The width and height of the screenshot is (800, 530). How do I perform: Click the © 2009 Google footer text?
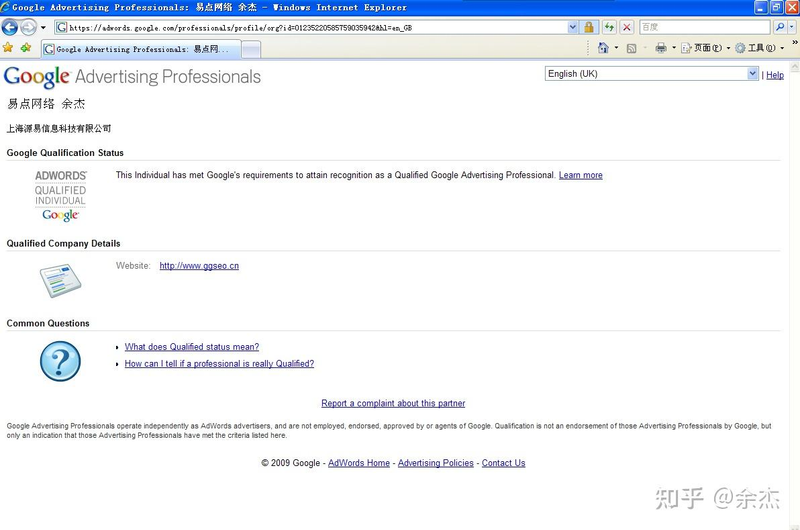pyautogui.click(x=290, y=463)
